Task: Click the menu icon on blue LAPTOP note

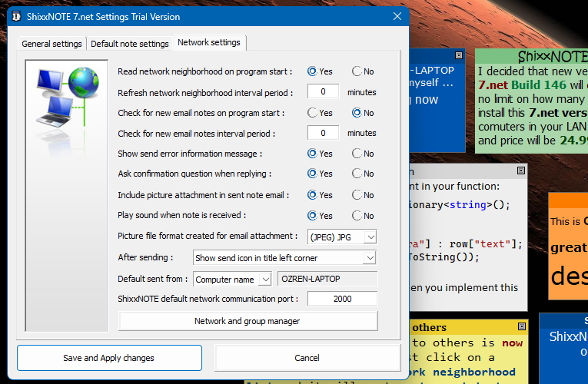Action: pos(459,55)
